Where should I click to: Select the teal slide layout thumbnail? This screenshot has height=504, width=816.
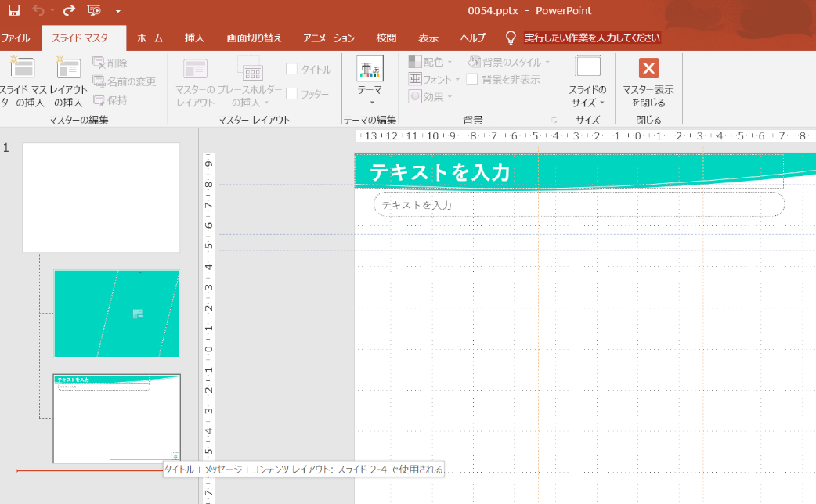pyautogui.click(x=116, y=313)
